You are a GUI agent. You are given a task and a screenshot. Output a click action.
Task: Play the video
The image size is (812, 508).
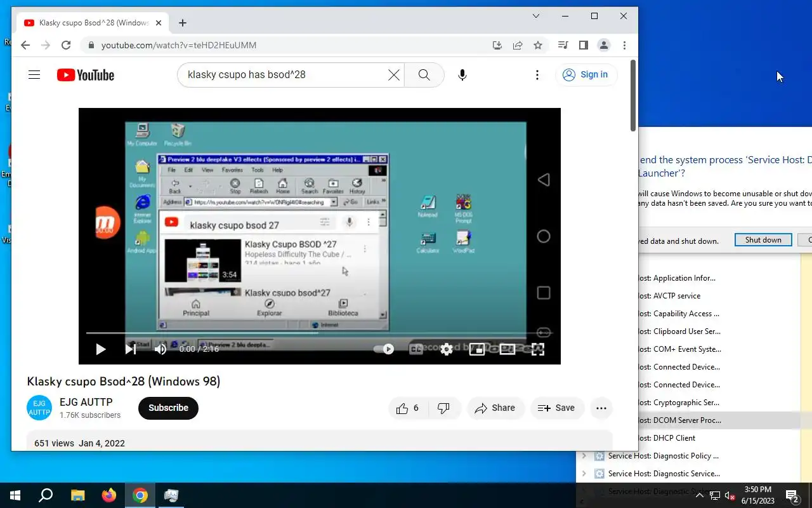[100, 349]
